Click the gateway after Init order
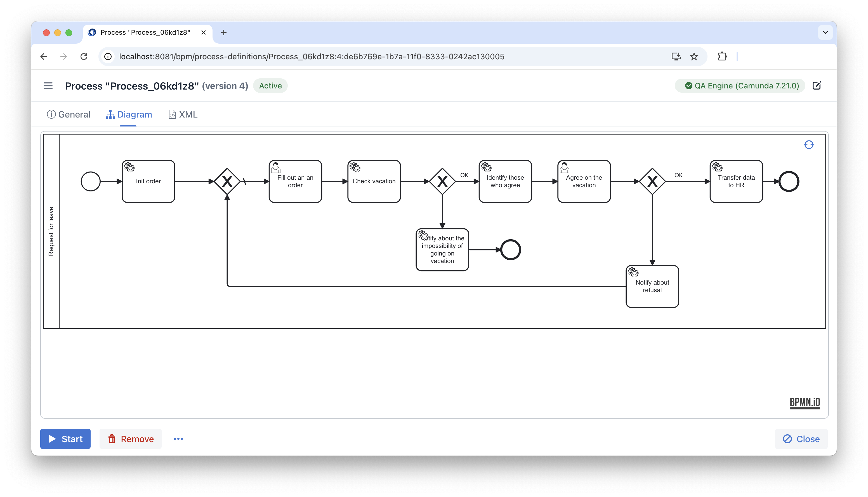The width and height of the screenshot is (868, 497). pos(227,181)
